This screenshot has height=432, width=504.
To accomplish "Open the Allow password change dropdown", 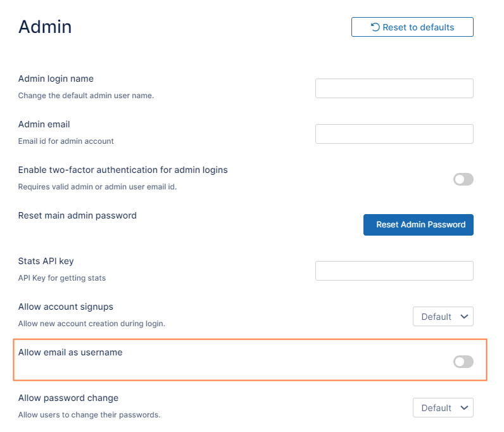I will pyautogui.click(x=443, y=408).
